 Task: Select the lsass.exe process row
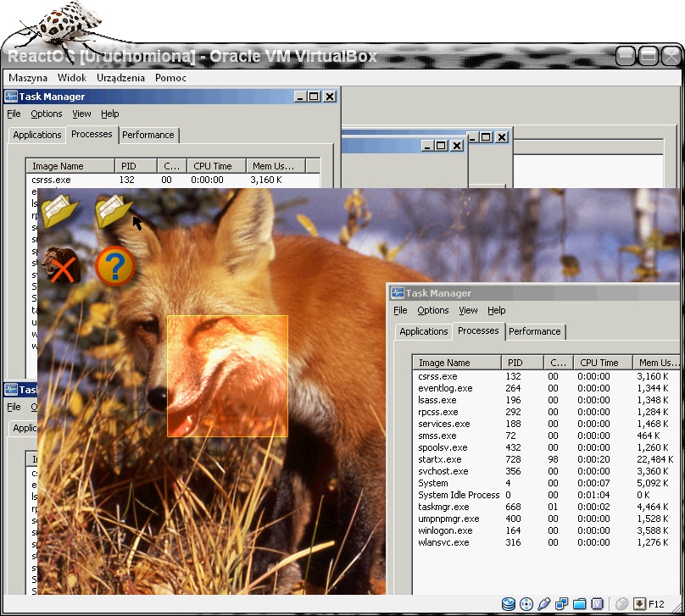[x=546, y=400]
